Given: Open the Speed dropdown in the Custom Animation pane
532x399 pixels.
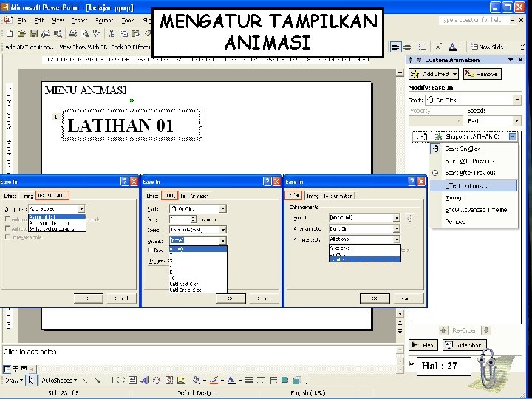Looking at the screenshot, I should pos(516,120).
